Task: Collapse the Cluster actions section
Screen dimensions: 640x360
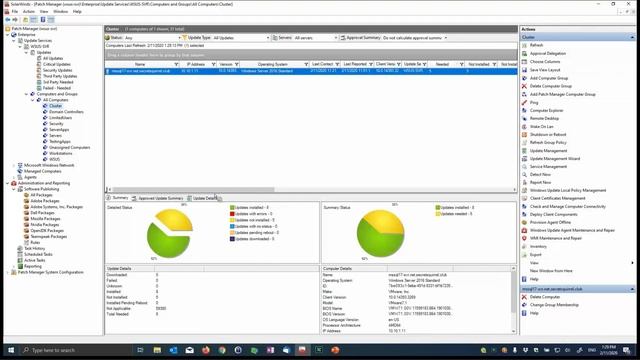Action: pyautogui.click(x=632, y=37)
